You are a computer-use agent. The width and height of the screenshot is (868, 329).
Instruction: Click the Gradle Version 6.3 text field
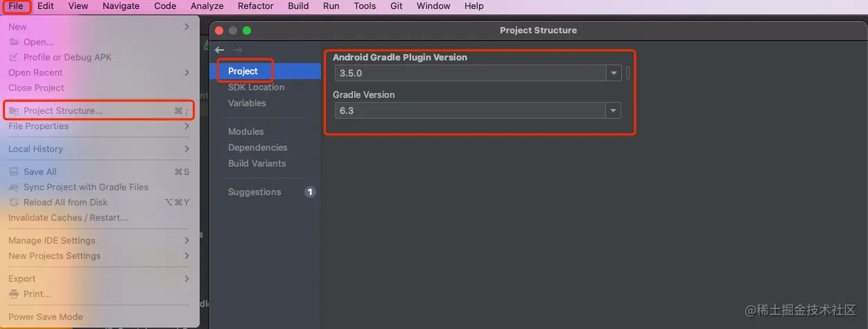tap(469, 110)
